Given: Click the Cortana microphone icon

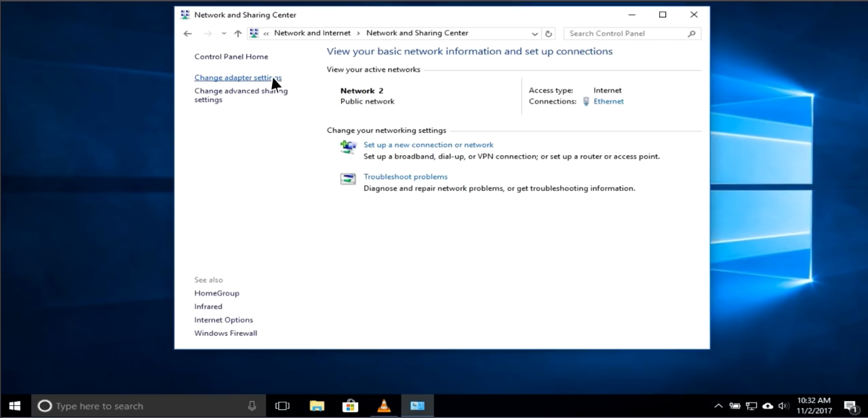Looking at the screenshot, I should [x=252, y=406].
